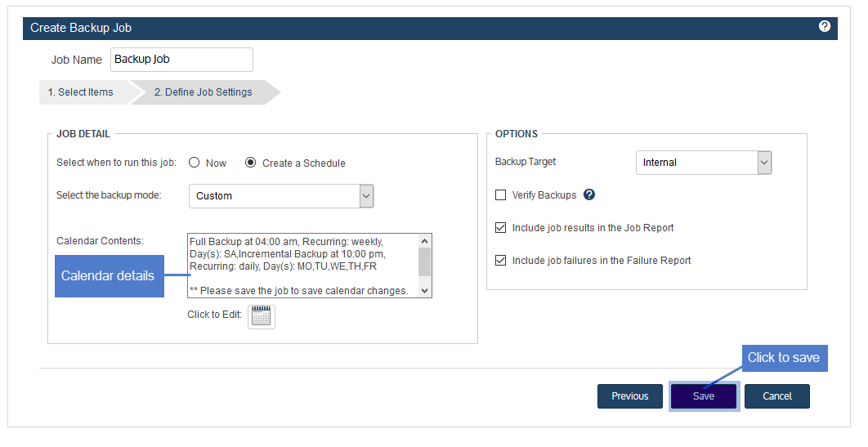The image size is (868, 447).
Task: Click the help icon in the title bar
Action: 824,26
